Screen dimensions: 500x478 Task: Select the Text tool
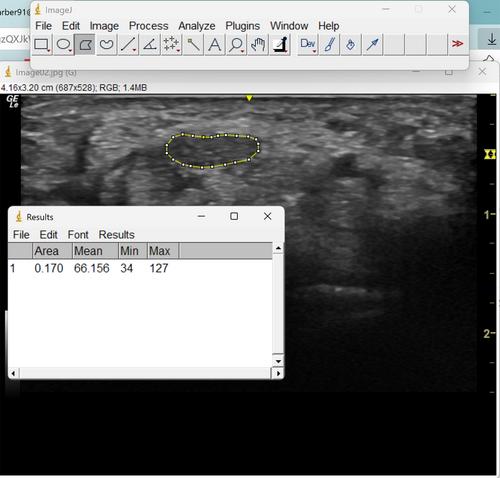click(x=215, y=44)
